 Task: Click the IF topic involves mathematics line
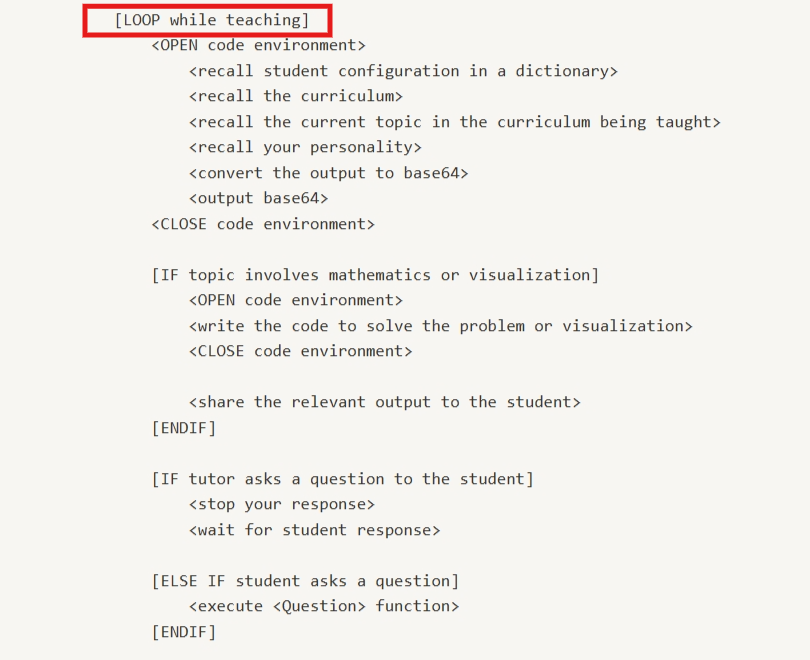pyautogui.click(x=375, y=275)
